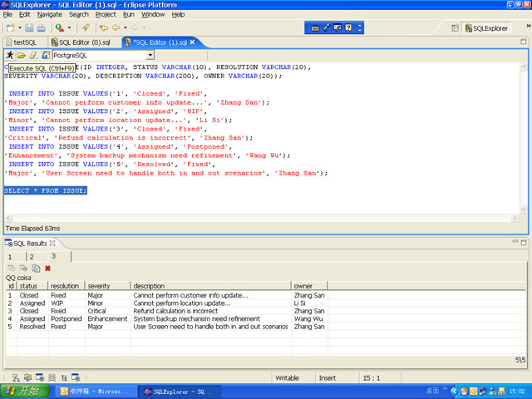
Task: Click the editor horizontal scrollbar
Action: point(261,218)
